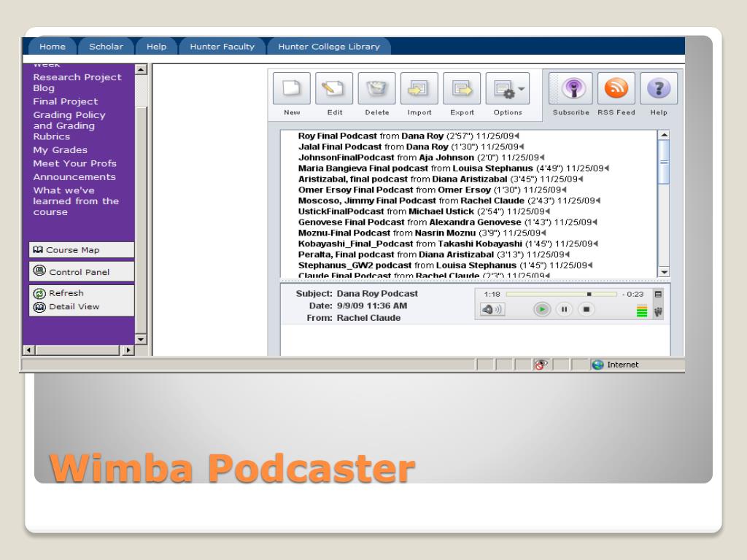Click podcast list scroll down arrow
747x560 pixels.
pos(664,272)
